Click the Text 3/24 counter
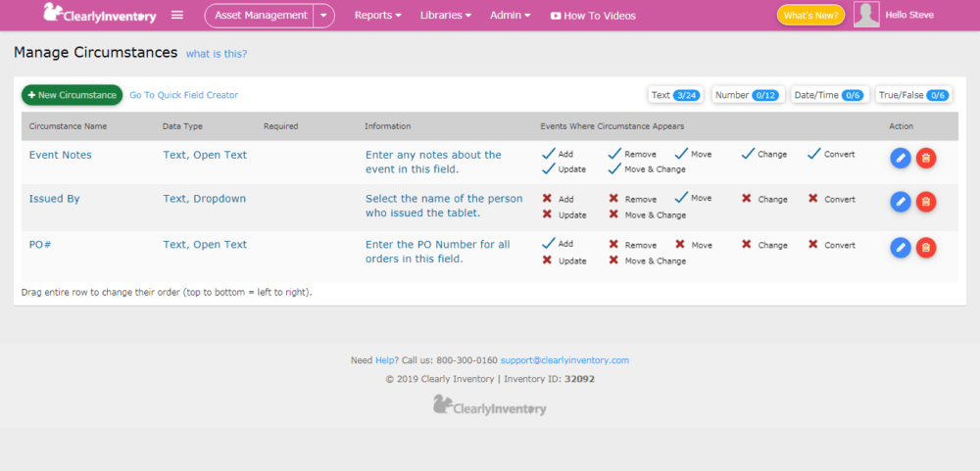Image resolution: width=980 pixels, height=471 pixels. coord(675,95)
